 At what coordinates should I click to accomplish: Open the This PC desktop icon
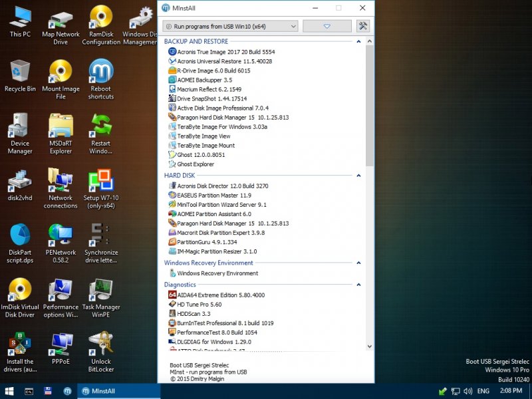[20, 21]
